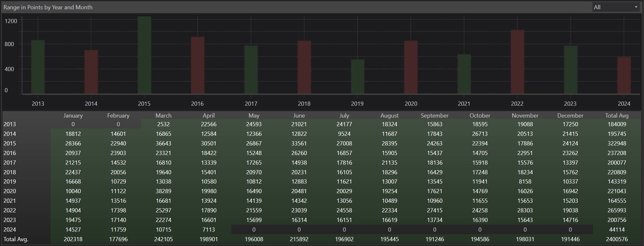Select the 2015 total cell 322948

tap(616, 143)
